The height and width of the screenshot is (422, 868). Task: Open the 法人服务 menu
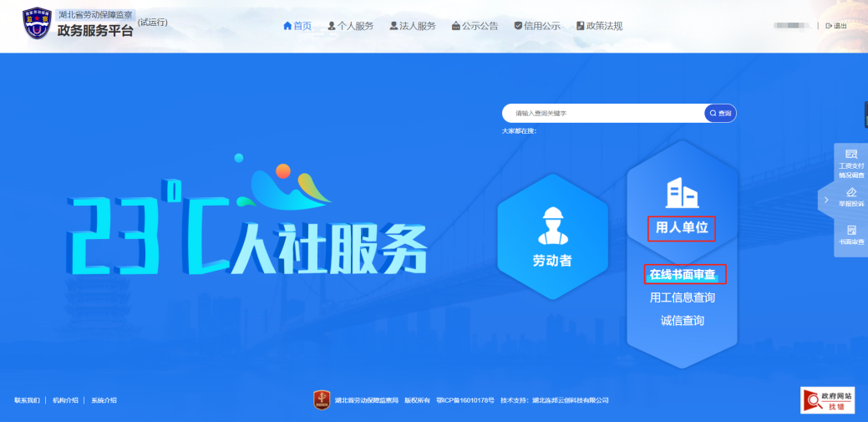point(413,26)
